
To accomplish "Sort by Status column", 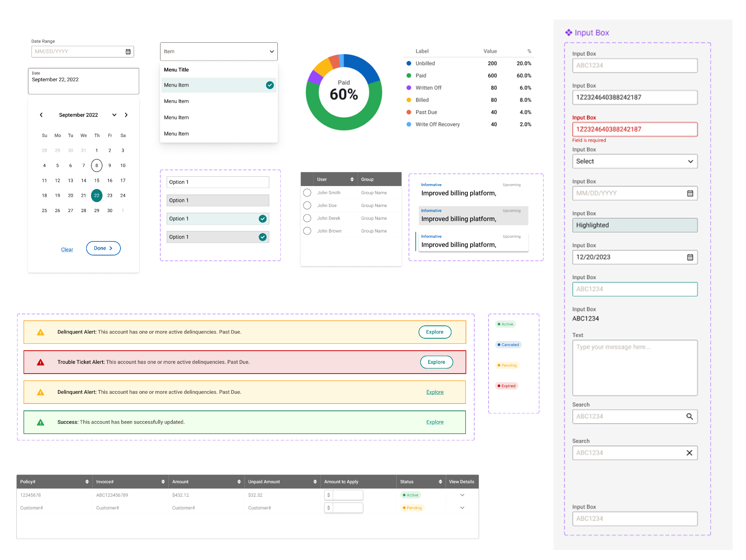I will (x=440, y=482).
